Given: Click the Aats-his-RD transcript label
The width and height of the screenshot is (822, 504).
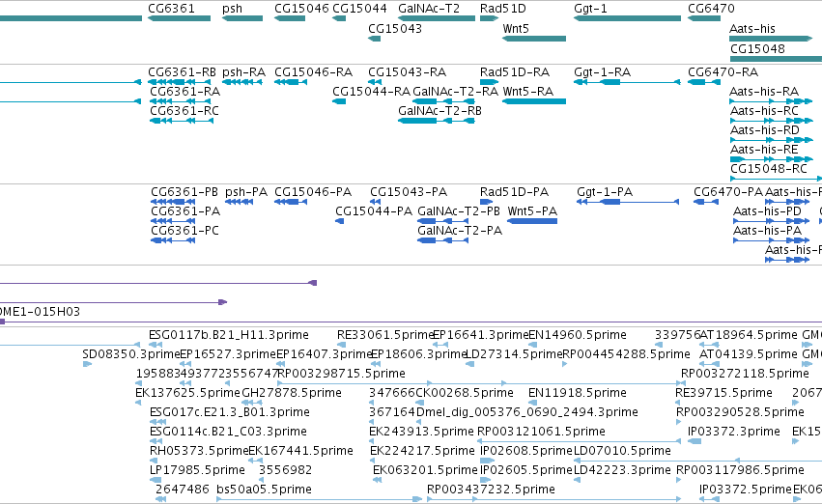Looking at the screenshot, I should pos(765,130).
